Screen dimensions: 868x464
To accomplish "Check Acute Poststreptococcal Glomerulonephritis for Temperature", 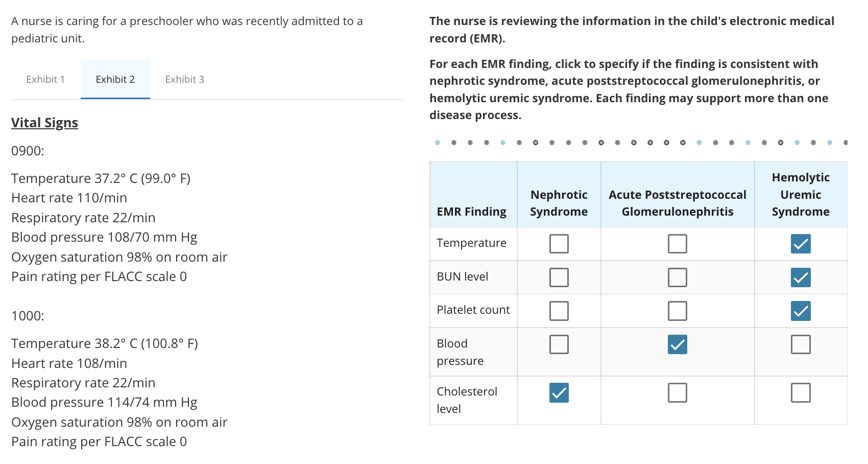I will (x=677, y=244).
